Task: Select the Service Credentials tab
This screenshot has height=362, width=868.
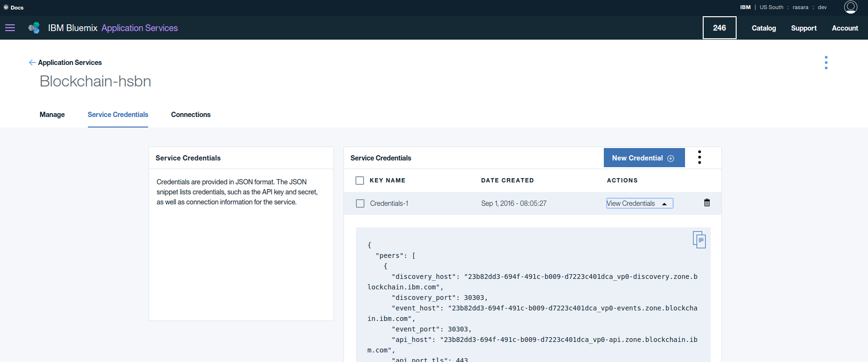Action: 118,115
